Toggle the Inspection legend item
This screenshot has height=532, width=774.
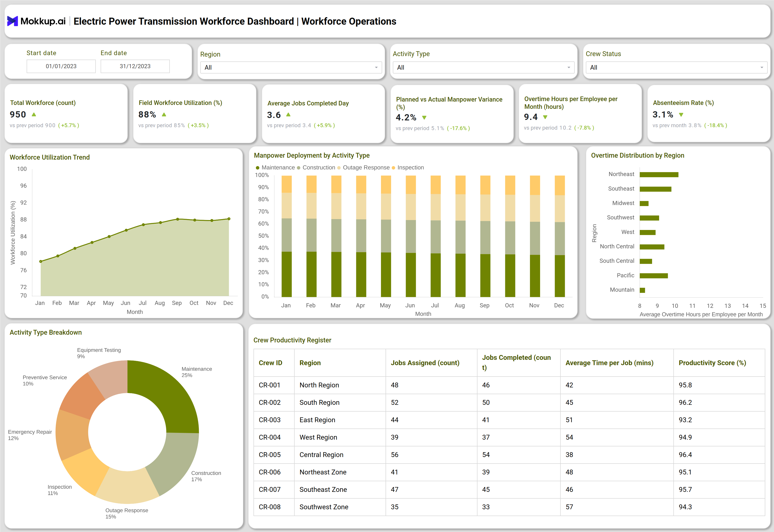(408, 167)
